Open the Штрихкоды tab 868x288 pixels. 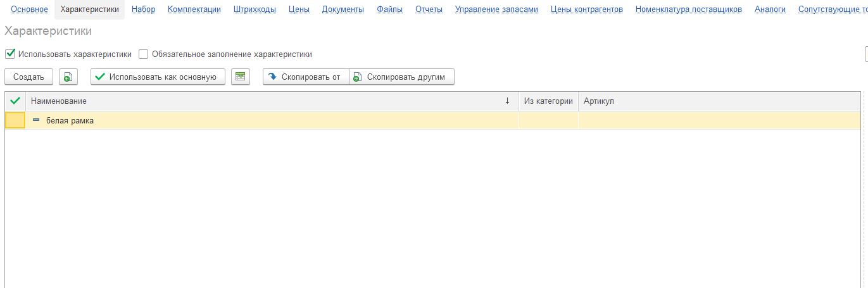click(x=255, y=9)
